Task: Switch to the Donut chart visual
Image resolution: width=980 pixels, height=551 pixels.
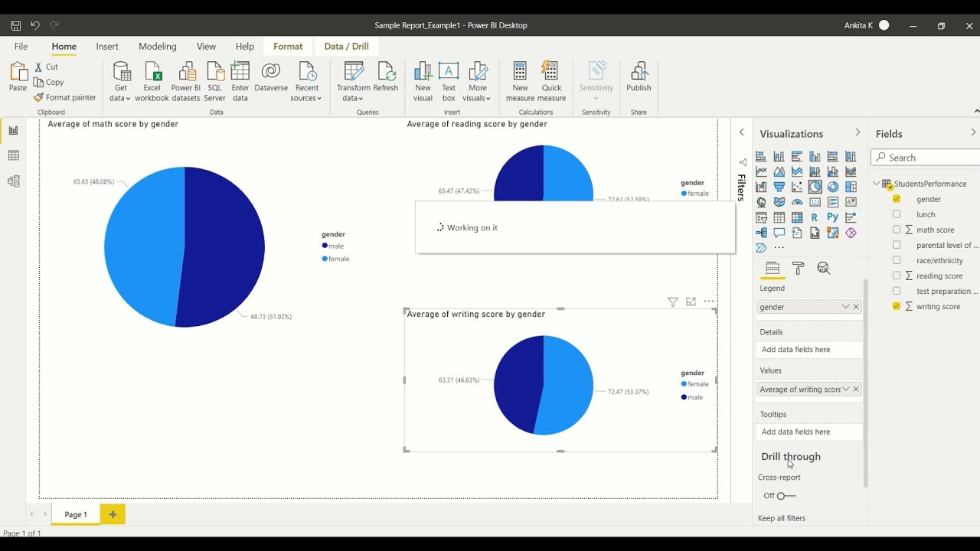Action: (832, 187)
